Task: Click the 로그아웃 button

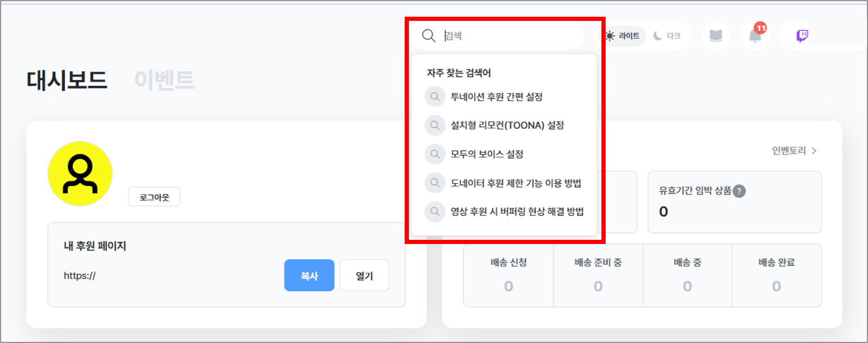Action: (x=154, y=197)
